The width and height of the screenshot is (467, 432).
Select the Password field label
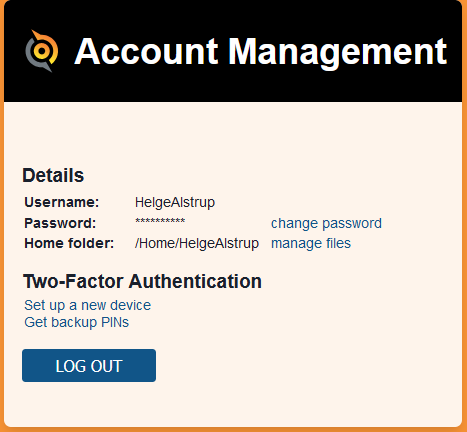60,223
